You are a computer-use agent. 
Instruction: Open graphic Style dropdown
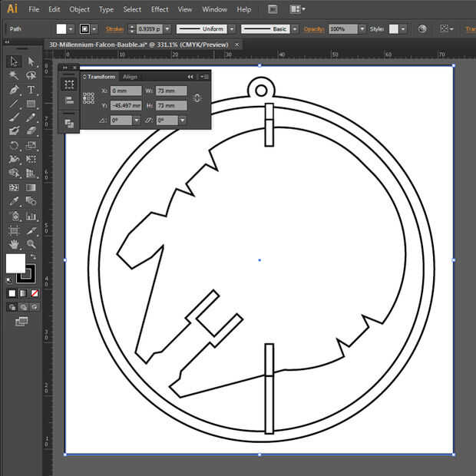coord(403,29)
